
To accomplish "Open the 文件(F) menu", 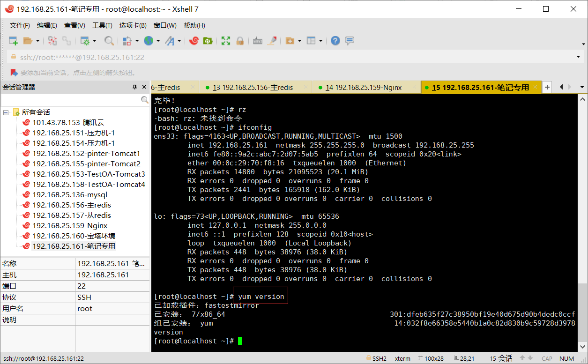I will [20, 25].
